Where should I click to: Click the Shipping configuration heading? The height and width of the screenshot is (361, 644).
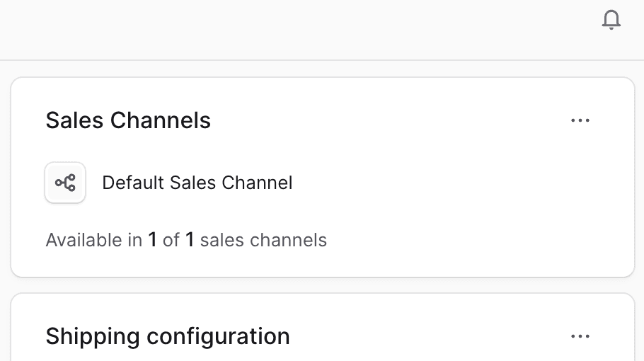tap(168, 336)
